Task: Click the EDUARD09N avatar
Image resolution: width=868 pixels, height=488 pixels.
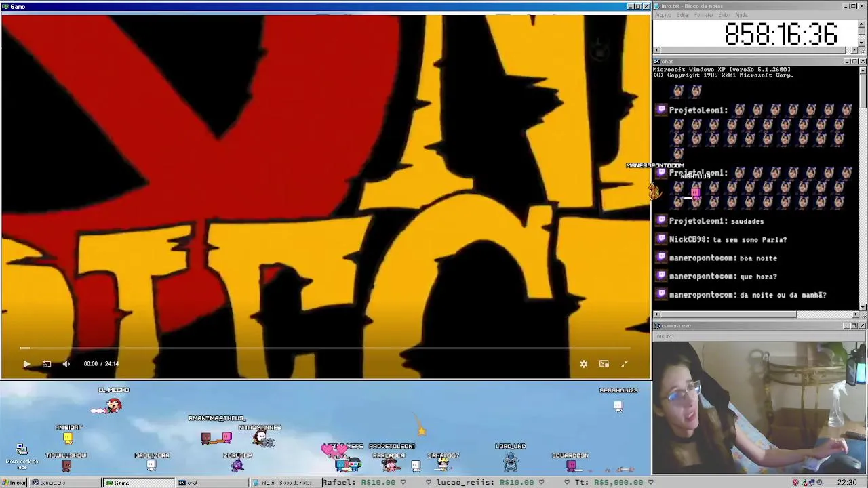Action: point(571,466)
